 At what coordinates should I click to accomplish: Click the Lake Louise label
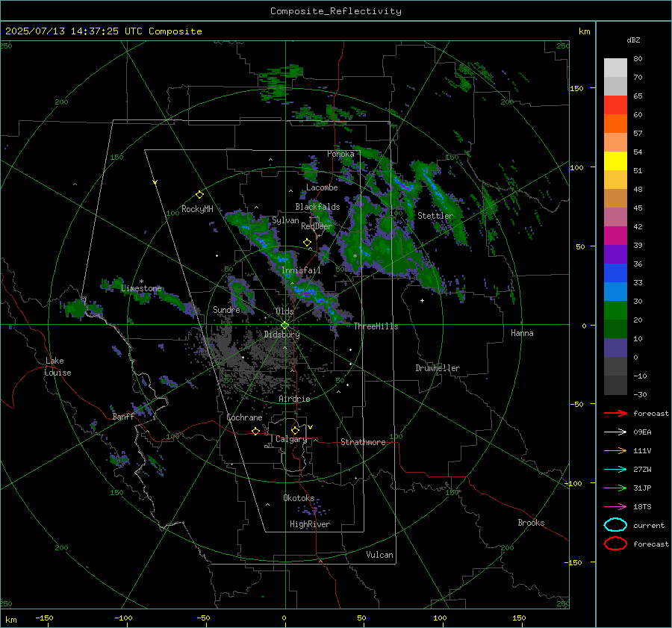[x=57, y=367]
